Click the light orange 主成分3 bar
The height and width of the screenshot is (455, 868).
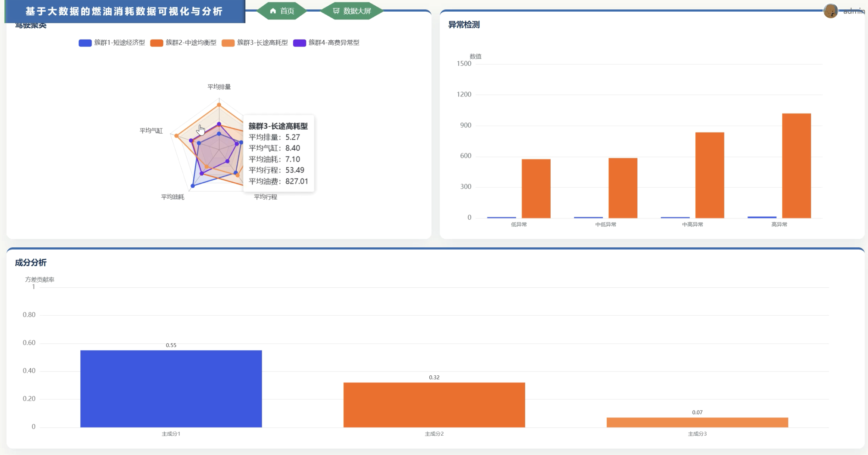(x=697, y=422)
